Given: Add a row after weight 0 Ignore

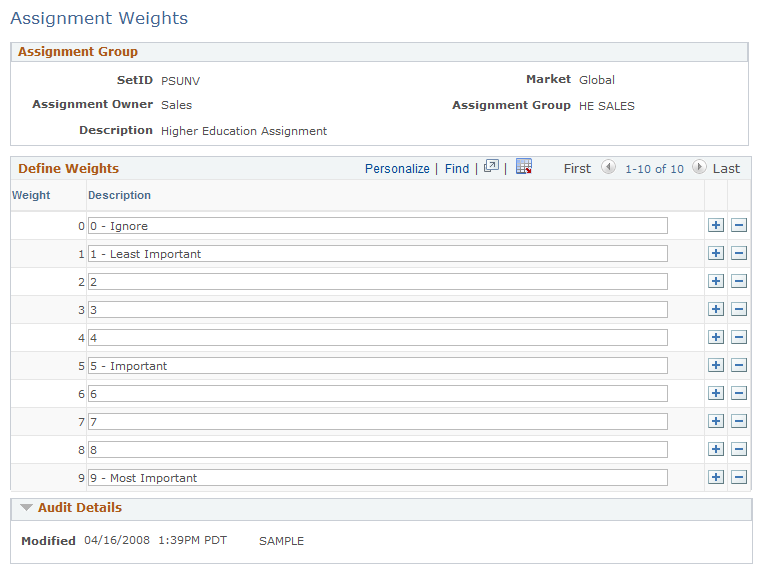Looking at the screenshot, I should tap(716, 225).
